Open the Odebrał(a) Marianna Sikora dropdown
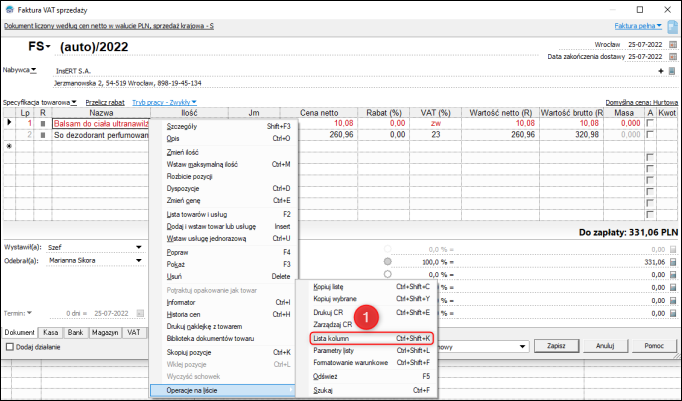Image resolution: width=682 pixels, height=401 pixels. [x=137, y=262]
